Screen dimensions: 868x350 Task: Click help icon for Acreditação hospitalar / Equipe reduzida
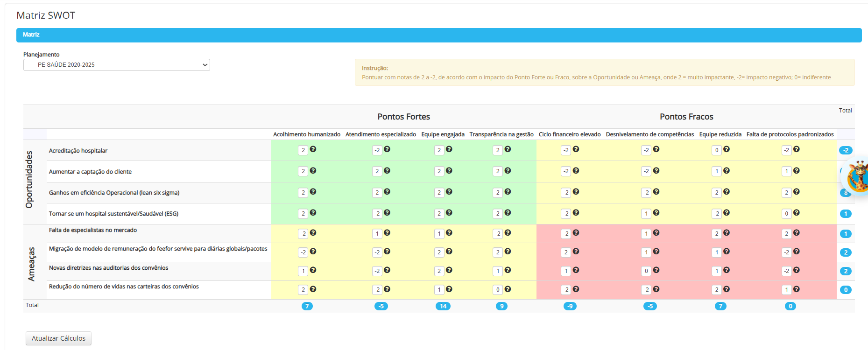click(x=726, y=149)
